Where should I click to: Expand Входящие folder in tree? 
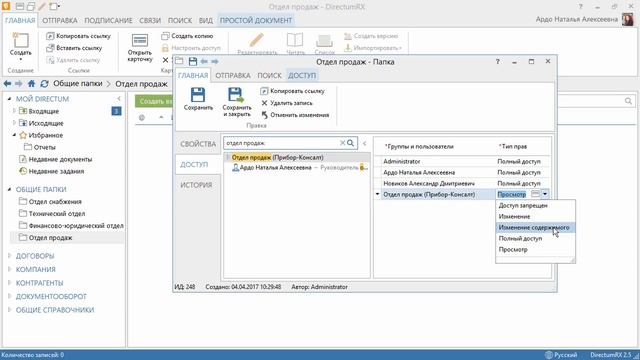coord(14,111)
